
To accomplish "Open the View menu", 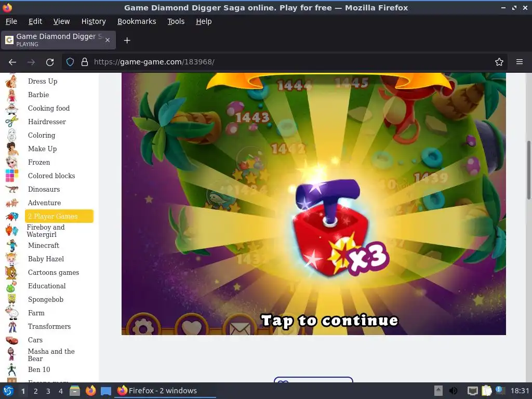I will coord(61,21).
